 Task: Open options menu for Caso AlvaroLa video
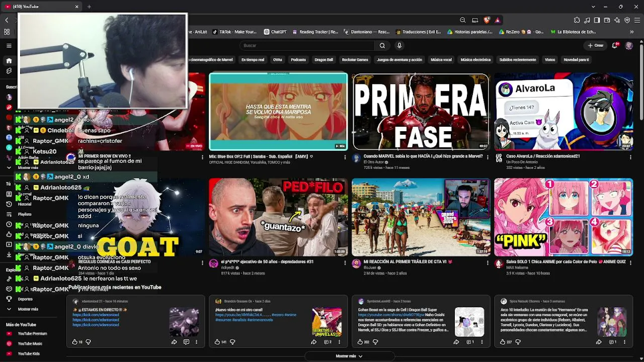click(630, 157)
